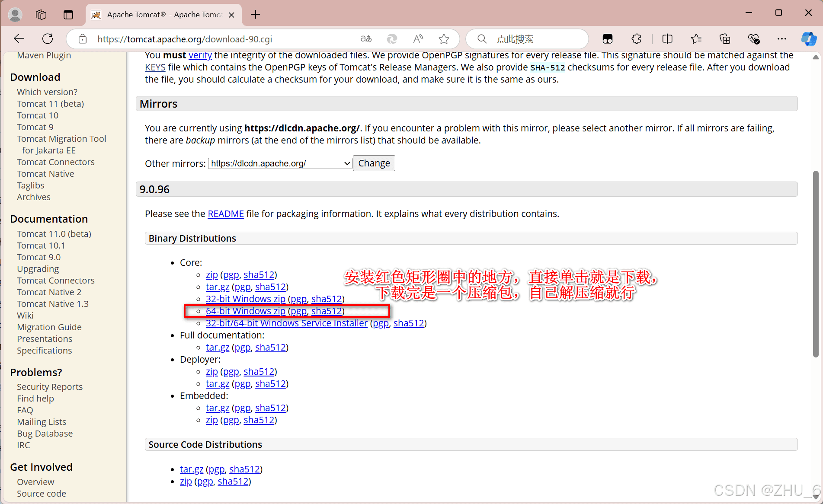The height and width of the screenshot is (504, 823).
Task: Open the Migration Guide link
Action: point(49,327)
